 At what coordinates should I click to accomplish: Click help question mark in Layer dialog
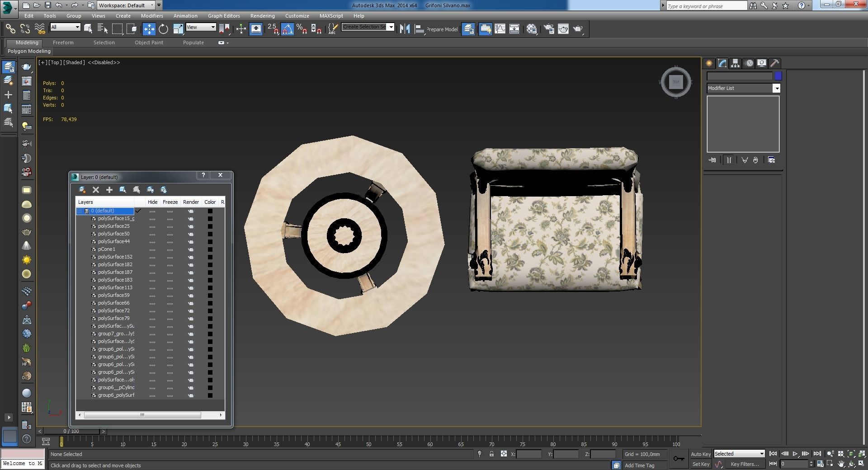click(203, 175)
